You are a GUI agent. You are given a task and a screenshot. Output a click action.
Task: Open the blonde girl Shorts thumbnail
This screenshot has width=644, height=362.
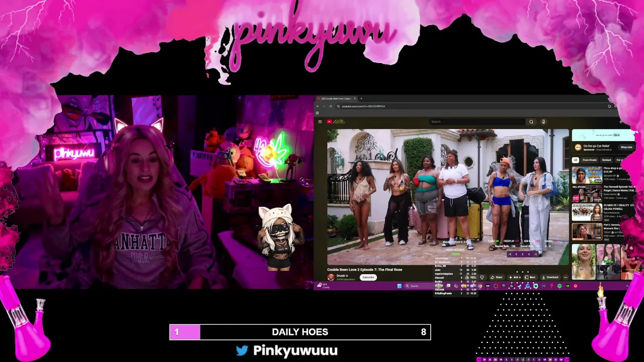tap(584, 261)
